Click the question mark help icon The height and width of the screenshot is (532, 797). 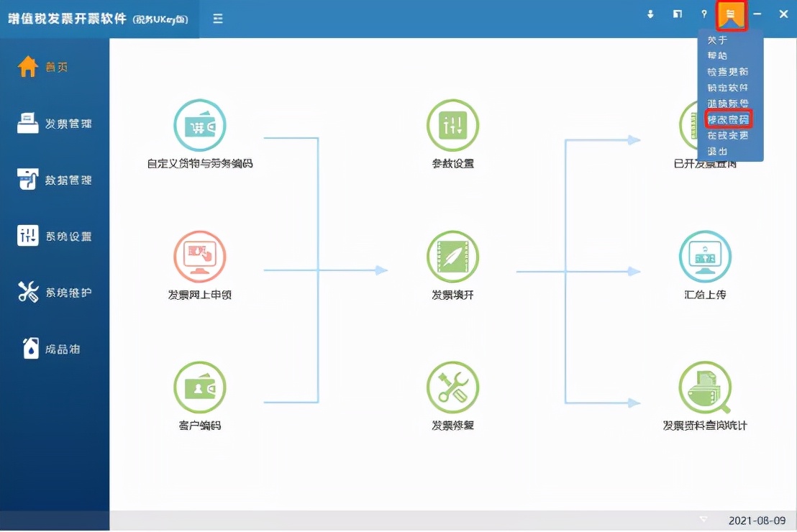point(703,14)
